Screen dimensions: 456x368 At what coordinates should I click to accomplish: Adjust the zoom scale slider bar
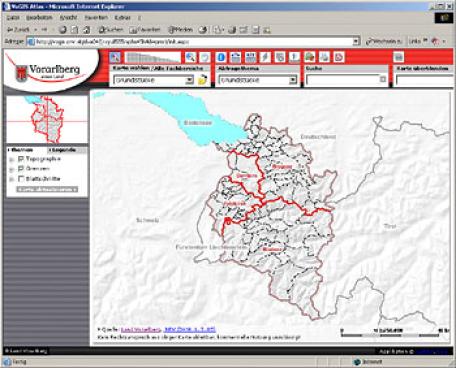point(153,57)
